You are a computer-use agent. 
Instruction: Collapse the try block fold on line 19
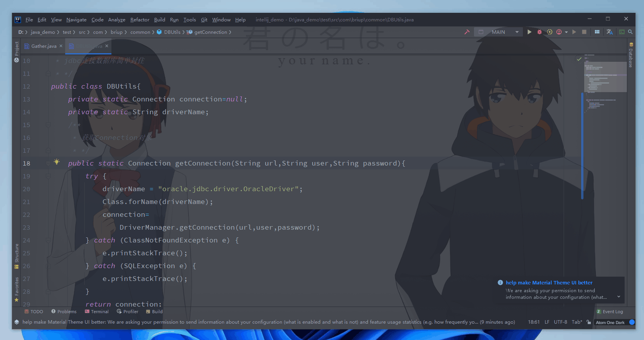pyautogui.click(x=49, y=176)
